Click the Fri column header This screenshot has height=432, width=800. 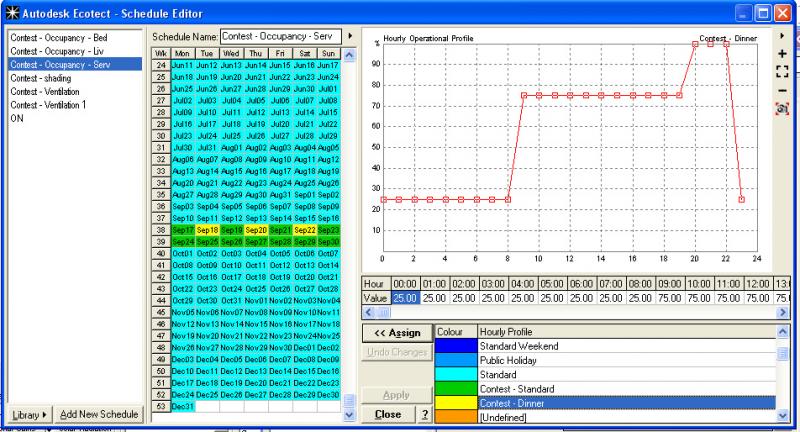(280, 54)
